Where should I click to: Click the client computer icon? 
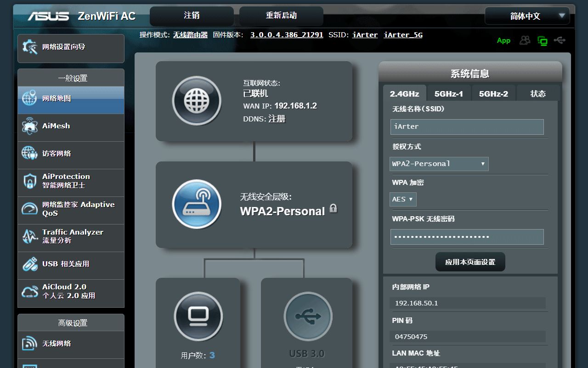pyautogui.click(x=198, y=316)
